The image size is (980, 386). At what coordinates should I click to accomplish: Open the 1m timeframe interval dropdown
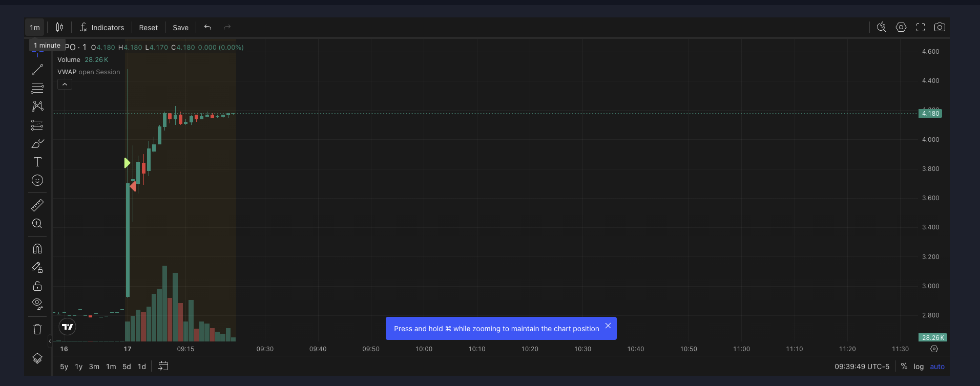click(x=35, y=28)
